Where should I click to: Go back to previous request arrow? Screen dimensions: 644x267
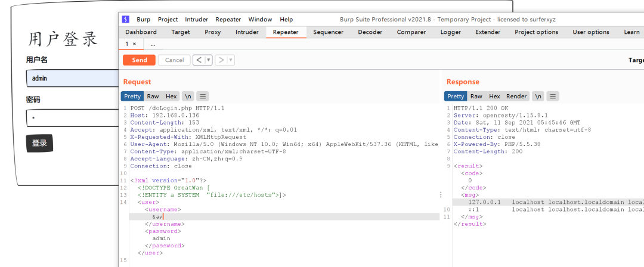tap(199, 60)
